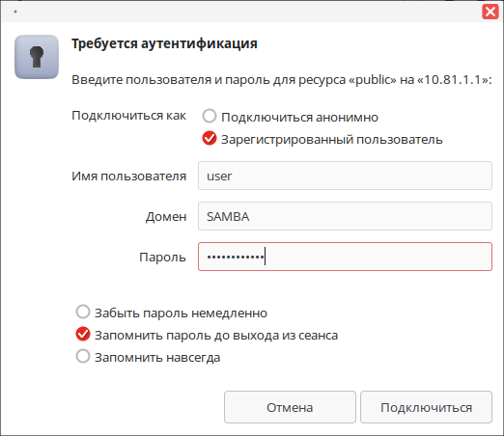The height and width of the screenshot is (436, 504).
Task: Click the Домен label text
Action: click(166, 217)
